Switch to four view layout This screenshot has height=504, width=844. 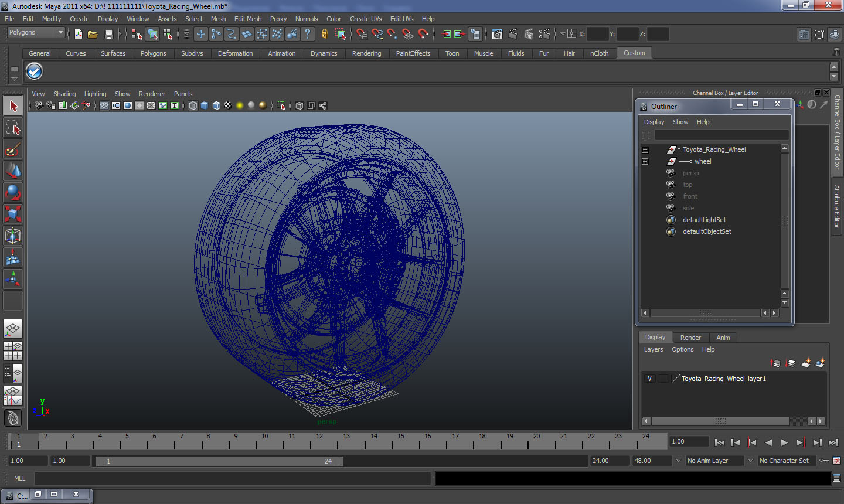(x=13, y=350)
